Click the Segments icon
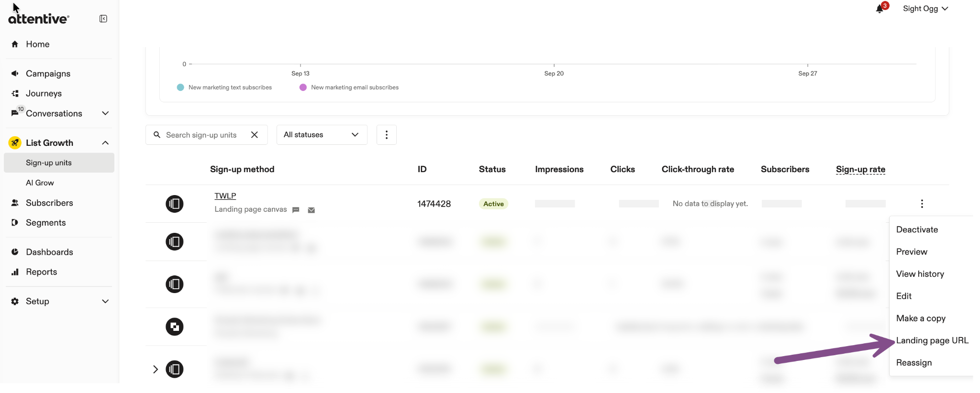Viewport: 980px width, 393px height. [15, 222]
